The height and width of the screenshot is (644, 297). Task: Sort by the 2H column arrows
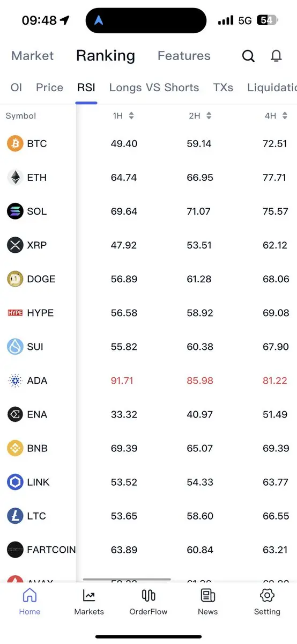tap(209, 116)
